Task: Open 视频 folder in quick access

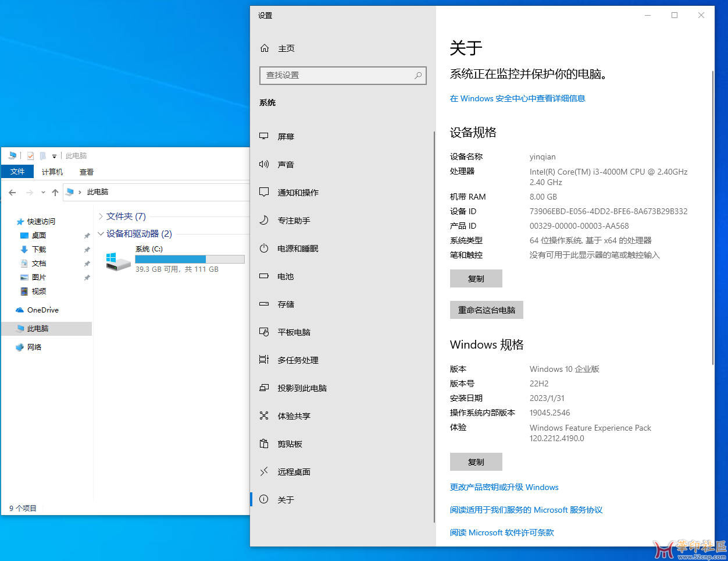Action: click(x=33, y=291)
